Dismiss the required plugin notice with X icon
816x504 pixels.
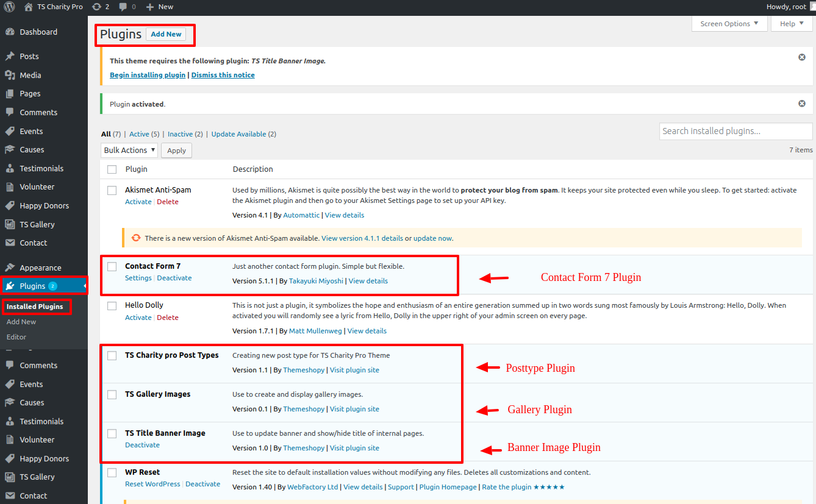(x=801, y=57)
